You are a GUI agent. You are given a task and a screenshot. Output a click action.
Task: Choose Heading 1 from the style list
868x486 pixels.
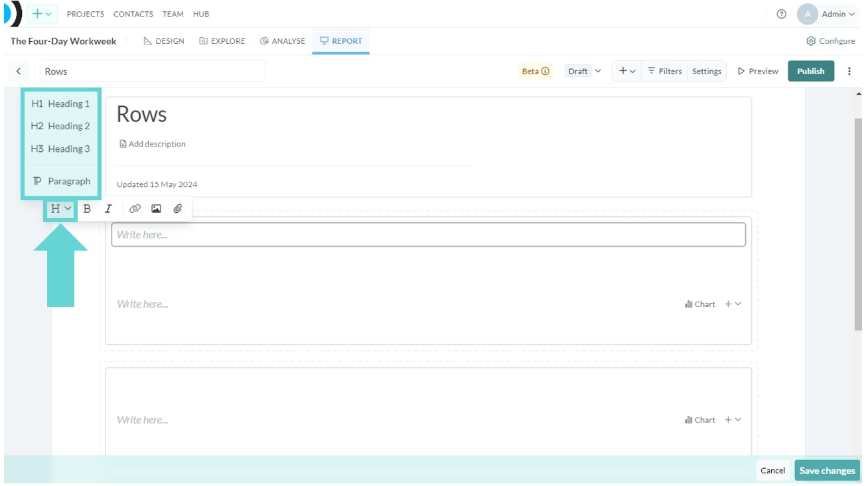[x=60, y=103]
